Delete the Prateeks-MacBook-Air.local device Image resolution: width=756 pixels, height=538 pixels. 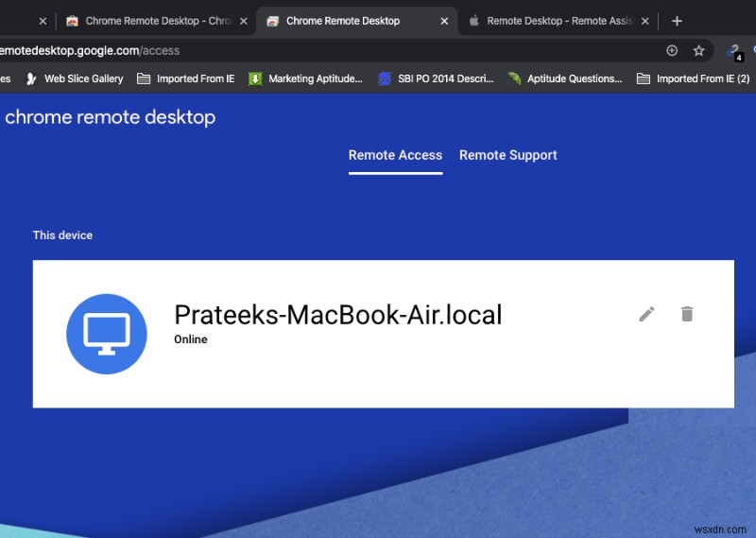point(687,314)
